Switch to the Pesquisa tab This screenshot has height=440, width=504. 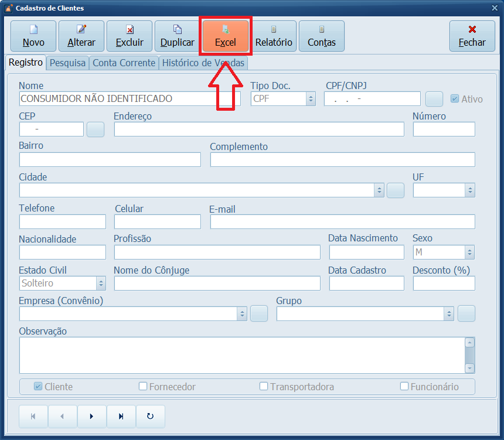tap(67, 63)
